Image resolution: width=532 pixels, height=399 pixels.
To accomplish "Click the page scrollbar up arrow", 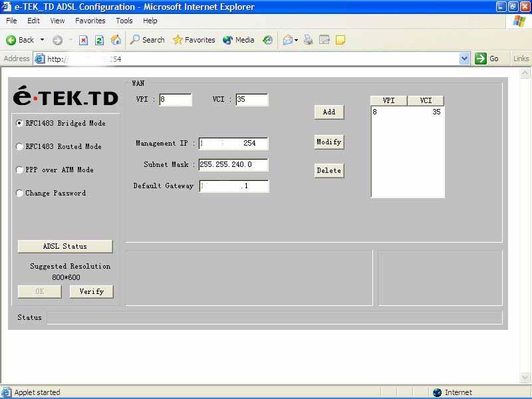I will pos(525,73).
